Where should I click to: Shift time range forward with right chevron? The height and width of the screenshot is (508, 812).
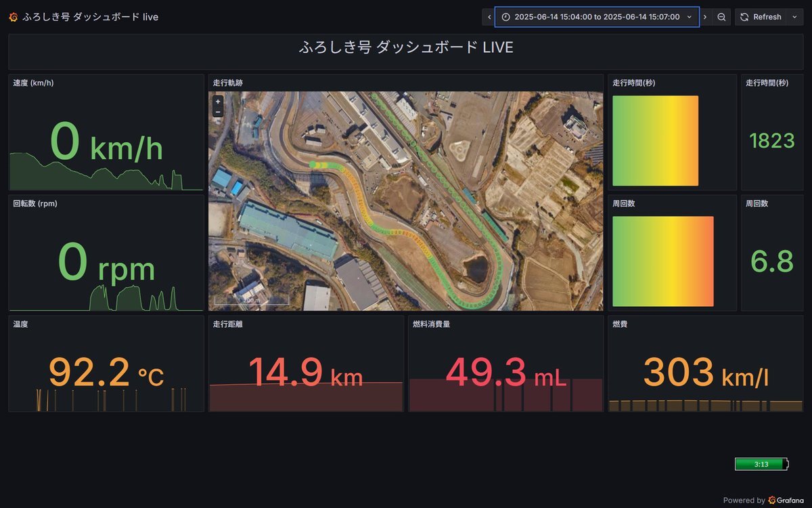(x=705, y=17)
